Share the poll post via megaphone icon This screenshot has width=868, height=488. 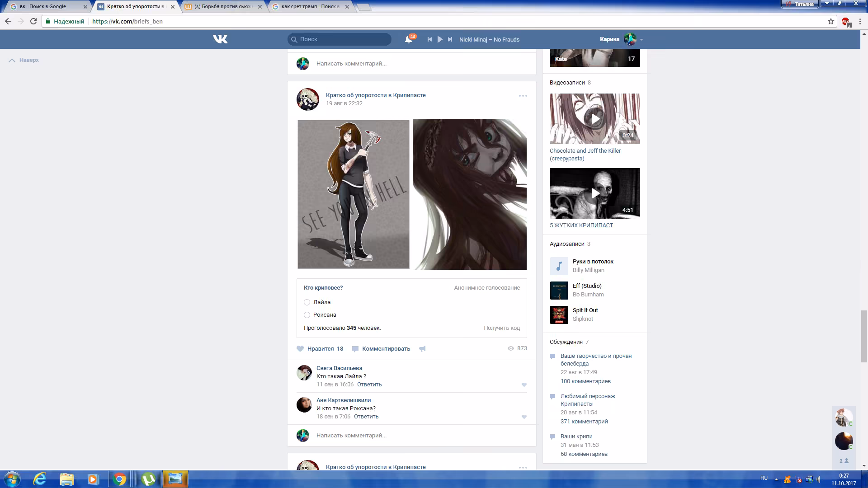coord(422,349)
